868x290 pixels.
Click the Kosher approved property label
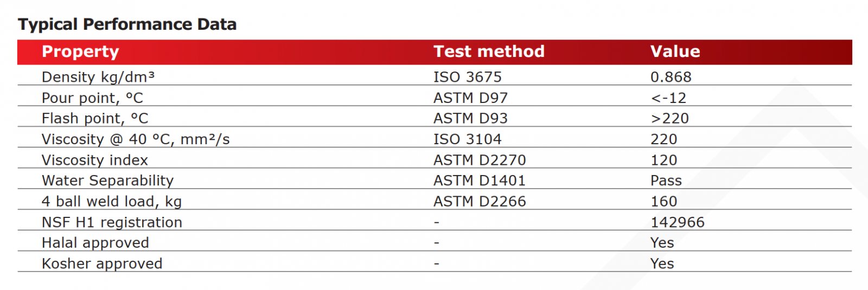pos(102,264)
